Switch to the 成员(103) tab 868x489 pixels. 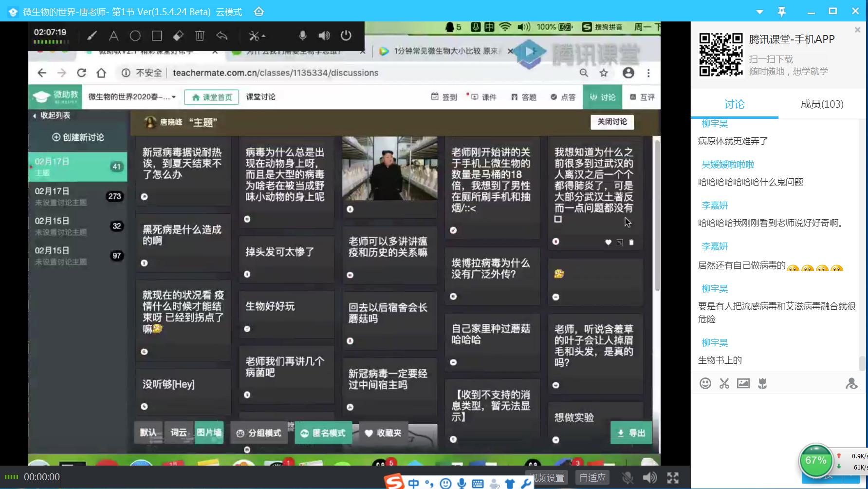tap(821, 104)
